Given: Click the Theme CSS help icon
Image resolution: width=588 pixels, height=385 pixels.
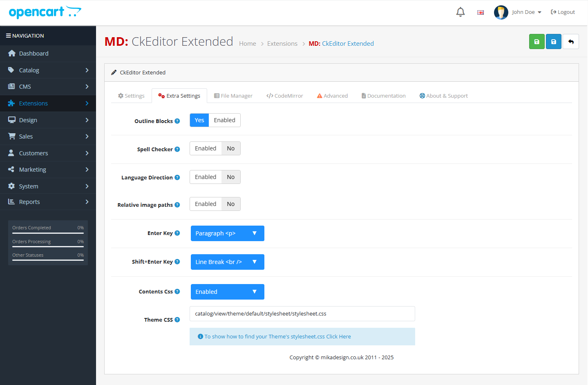Looking at the screenshot, I should [x=177, y=320].
